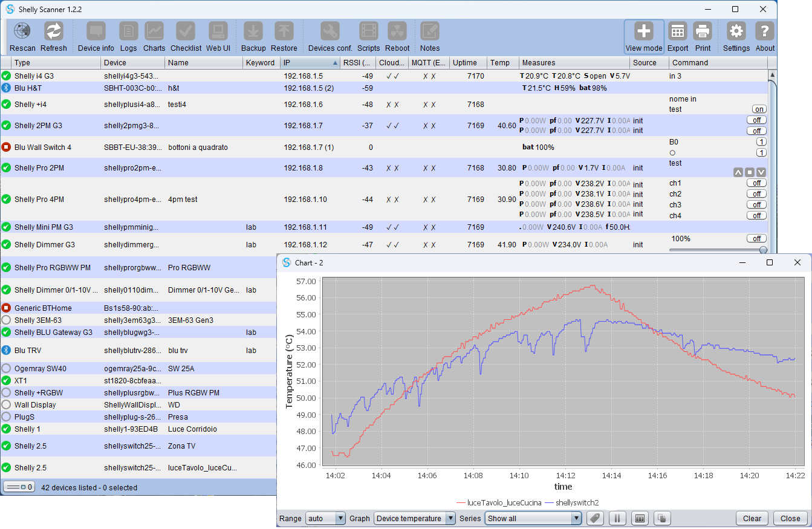Click the down arrow for Shelly Pro 2PM
The image size is (812, 529).
coord(761,172)
